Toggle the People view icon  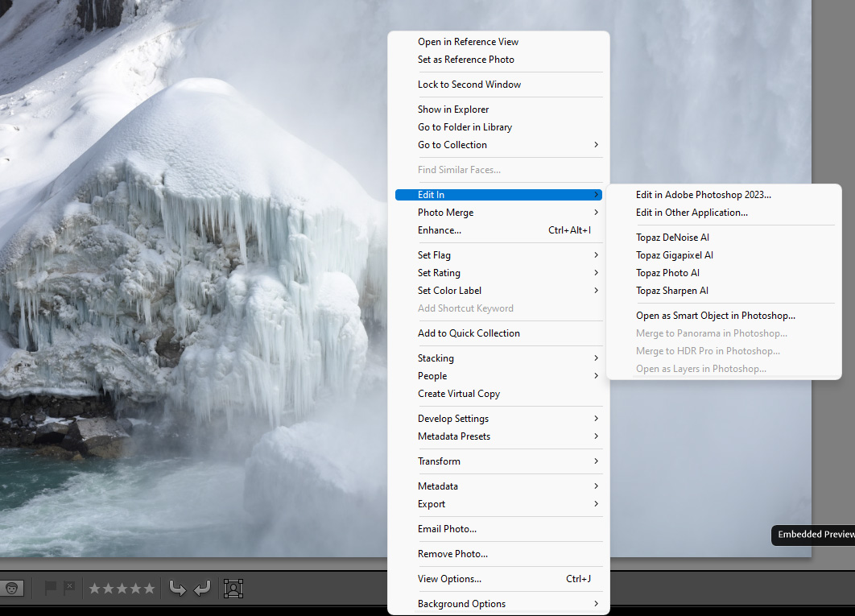click(x=12, y=588)
